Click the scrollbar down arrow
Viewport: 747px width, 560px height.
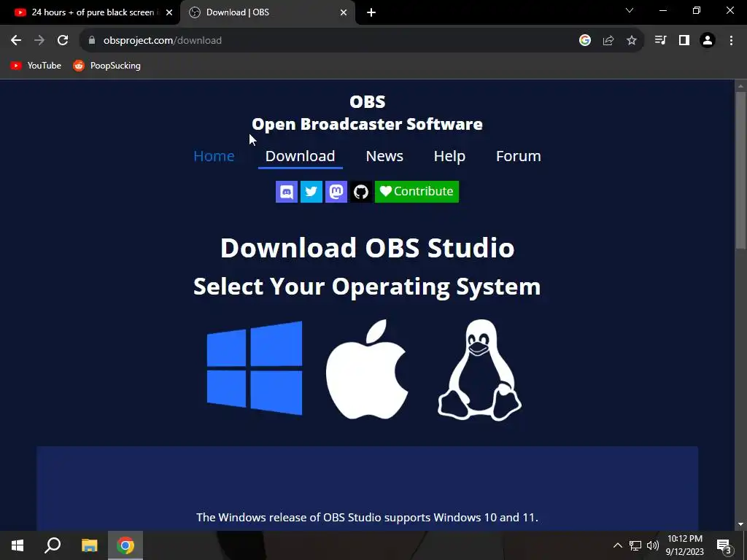740,524
